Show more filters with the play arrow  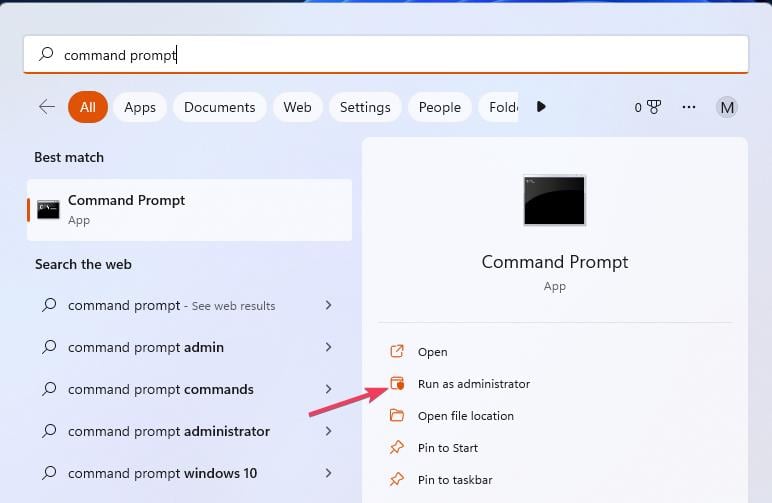click(541, 107)
